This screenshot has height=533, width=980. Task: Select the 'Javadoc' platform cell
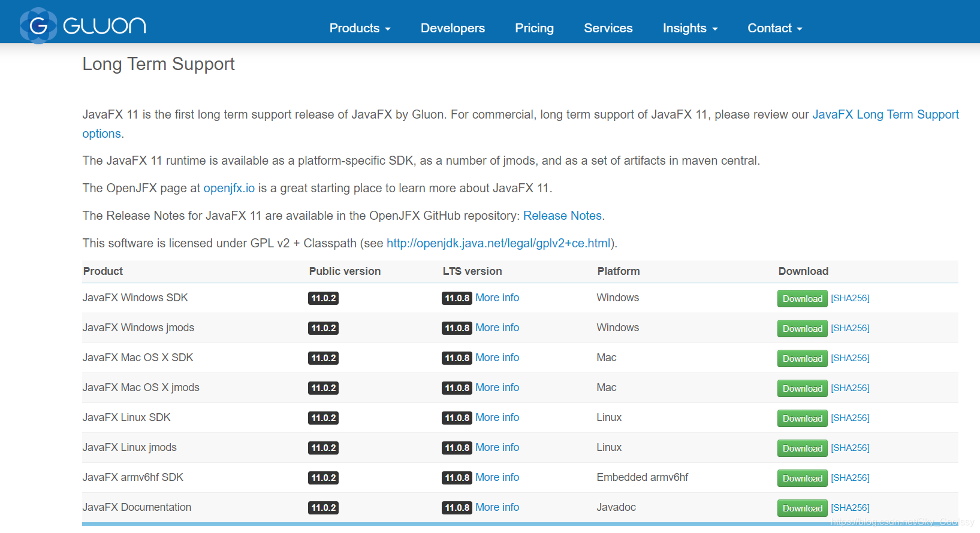[616, 507]
